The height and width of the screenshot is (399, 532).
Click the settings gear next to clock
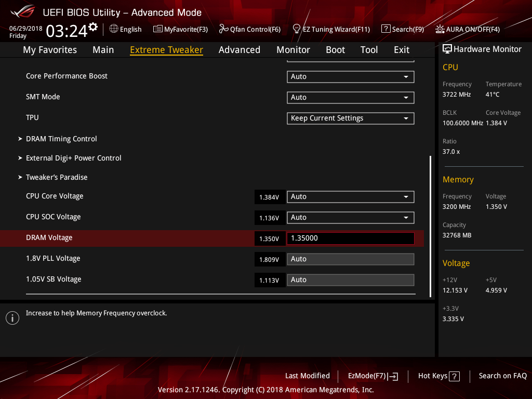[x=93, y=26]
